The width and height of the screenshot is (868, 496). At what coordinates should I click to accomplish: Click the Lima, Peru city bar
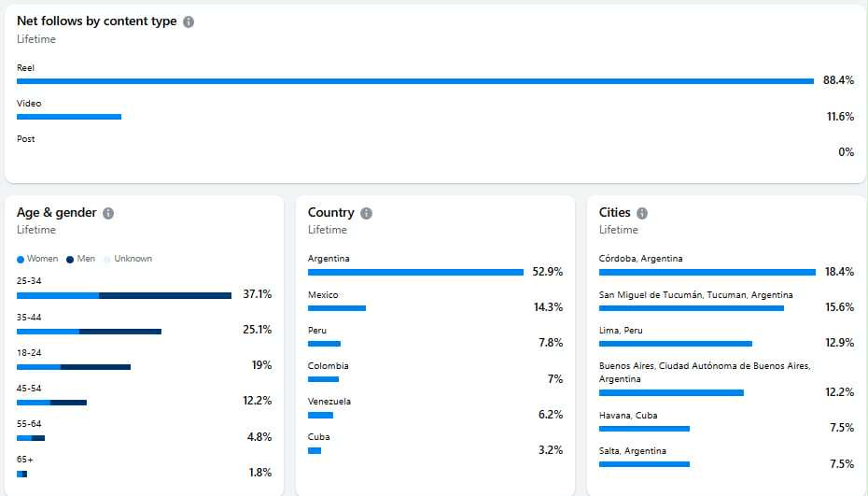675,344
